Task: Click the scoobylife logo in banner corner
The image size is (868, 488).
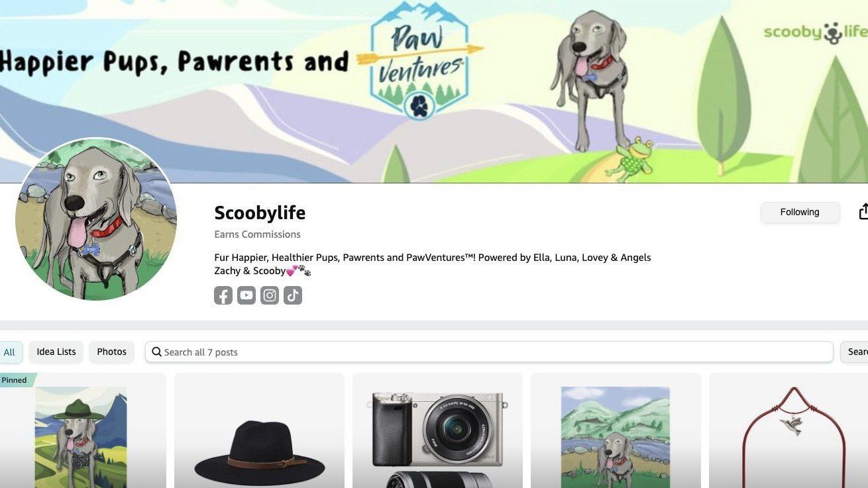Action: tap(816, 32)
